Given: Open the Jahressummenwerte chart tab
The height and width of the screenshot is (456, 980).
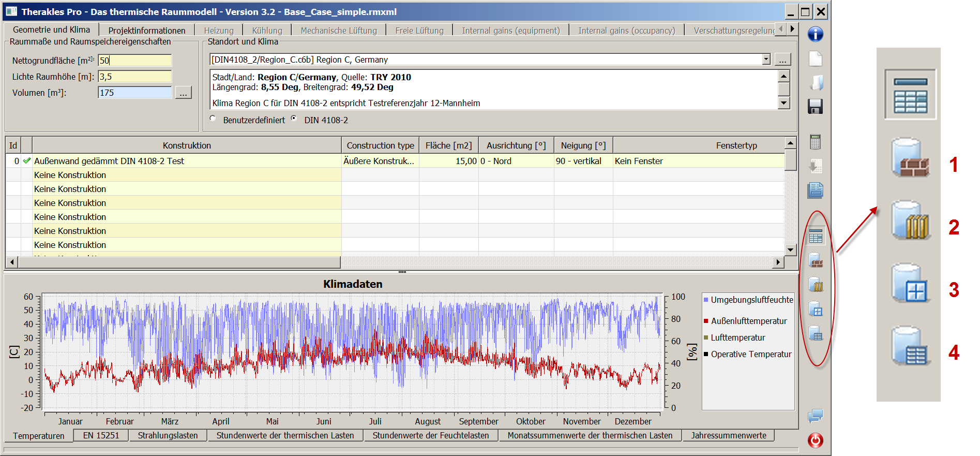Looking at the screenshot, I should coord(729,435).
